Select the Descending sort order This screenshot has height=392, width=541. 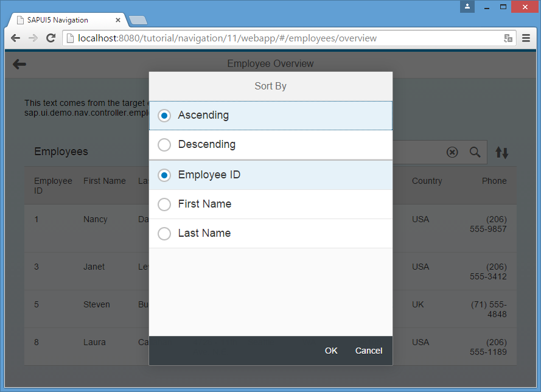(164, 145)
